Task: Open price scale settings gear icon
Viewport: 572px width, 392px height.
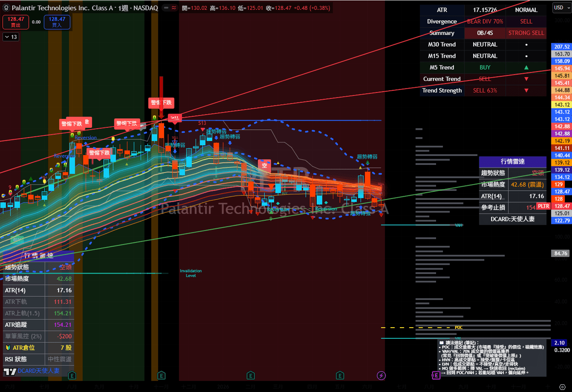Action: [562, 387]
